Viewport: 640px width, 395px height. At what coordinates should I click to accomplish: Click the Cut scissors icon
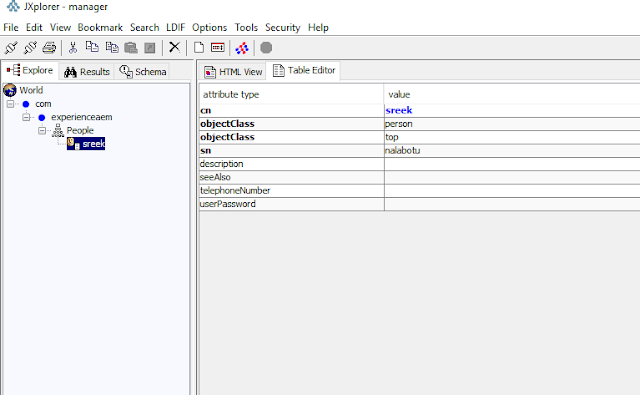(73, 48)
